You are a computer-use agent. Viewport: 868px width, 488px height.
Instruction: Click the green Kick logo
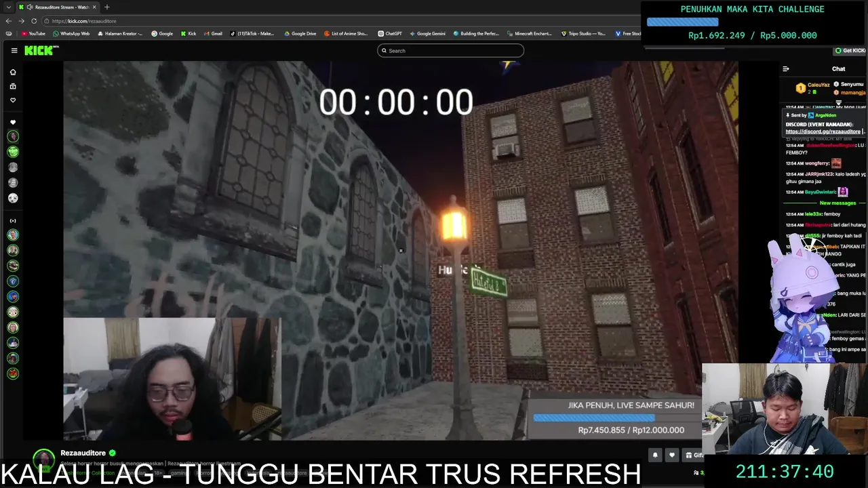tap(41, 51)
